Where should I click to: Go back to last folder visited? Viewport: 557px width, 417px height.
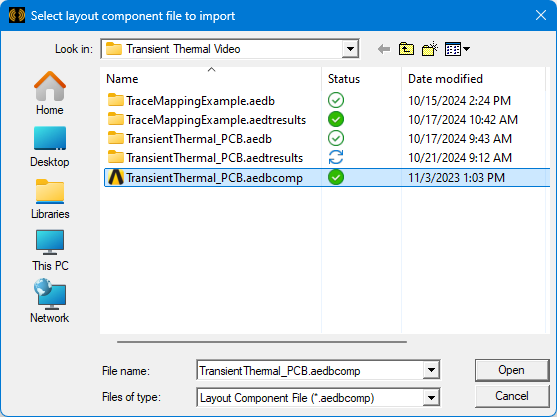[x=384, y=49]
